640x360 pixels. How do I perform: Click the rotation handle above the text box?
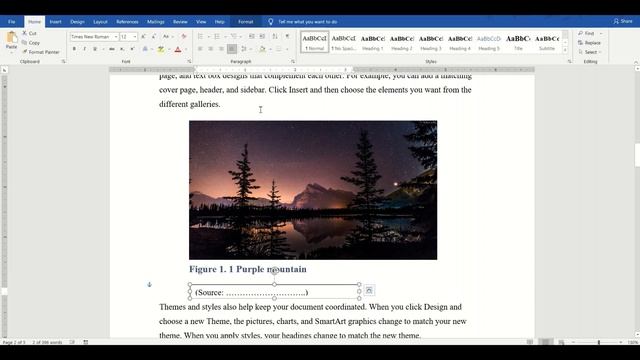coord(274,270)
